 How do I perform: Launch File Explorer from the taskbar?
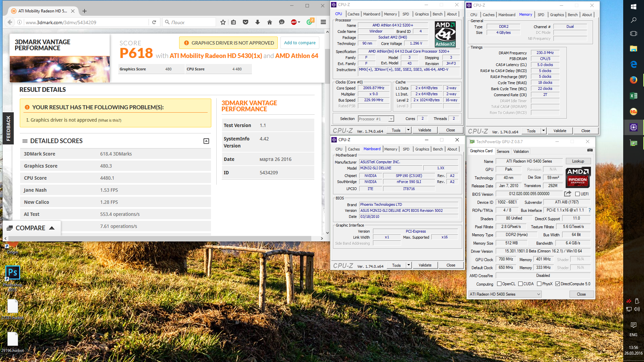(634, 49)
